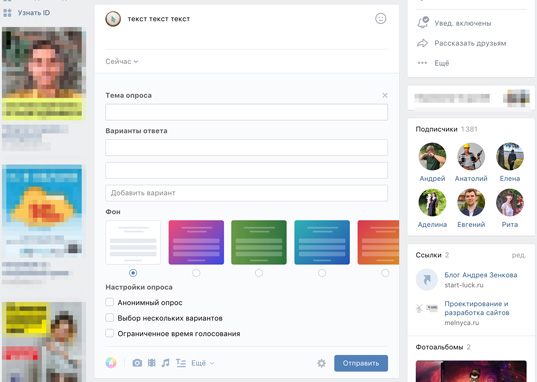
Task: Click the start-luck.ru address text
Action: point(464,285)
